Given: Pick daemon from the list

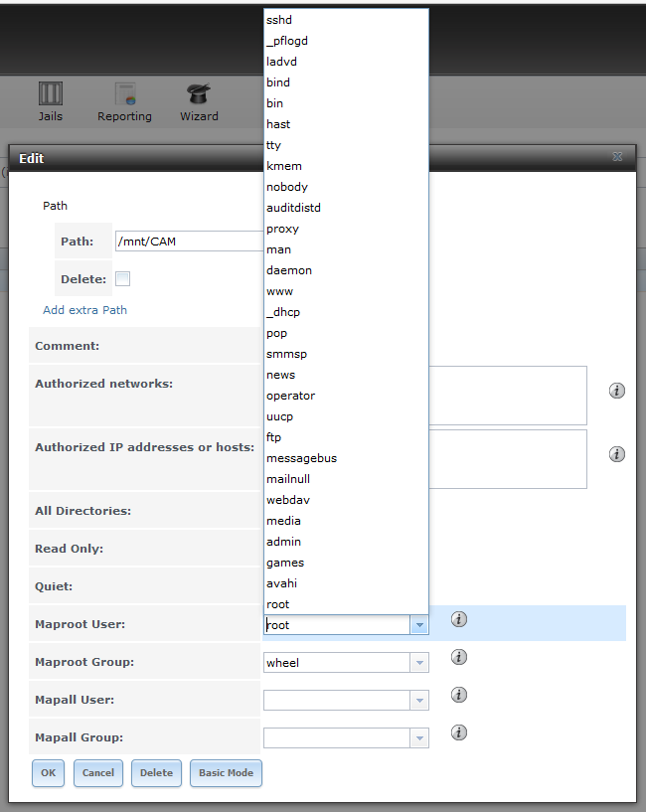Looking at the screenshot, I should [x=346, y=270].
